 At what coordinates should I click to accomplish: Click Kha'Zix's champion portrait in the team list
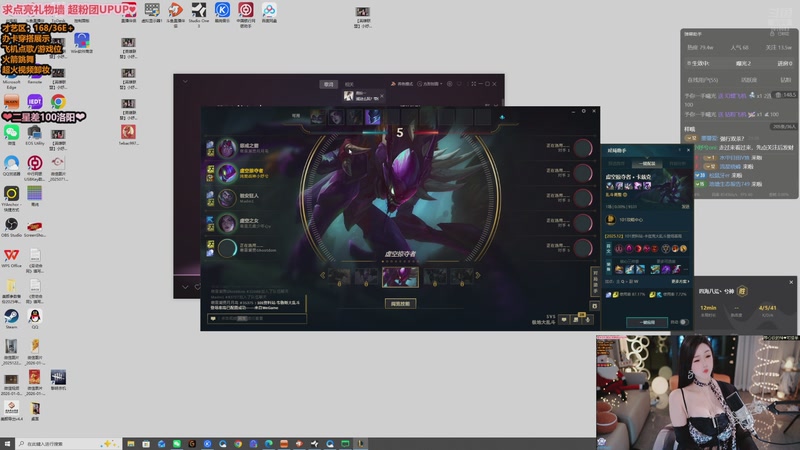(x=227, y=173)
